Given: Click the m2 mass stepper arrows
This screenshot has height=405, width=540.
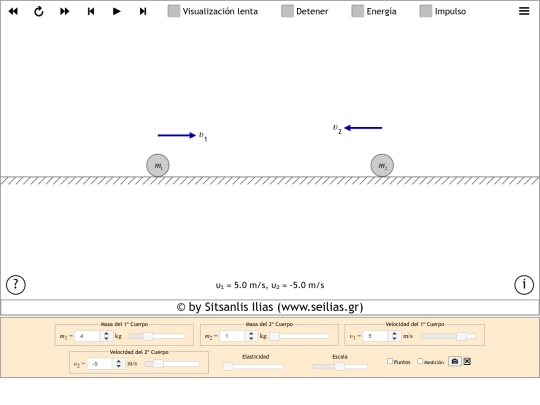Looking at the screenshot, I should tap(251, 336).
